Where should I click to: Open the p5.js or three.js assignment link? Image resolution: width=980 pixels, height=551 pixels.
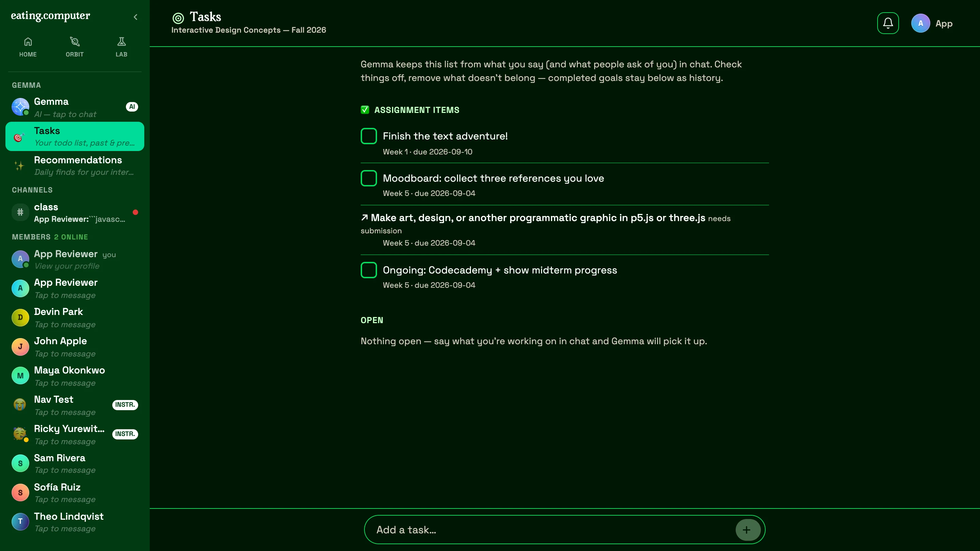pos(538,218)
